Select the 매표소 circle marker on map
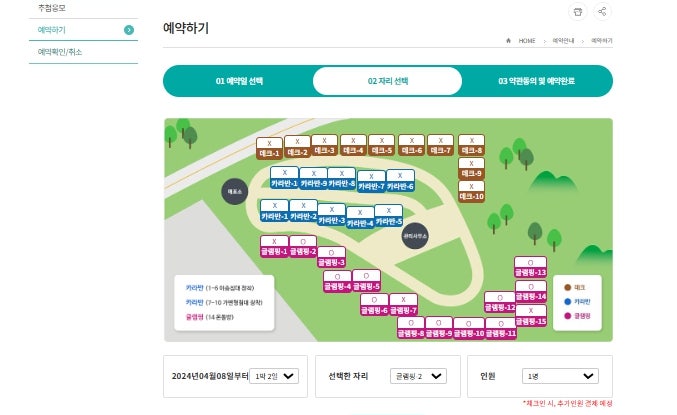The image size is (677, 415). click(234, 191)
